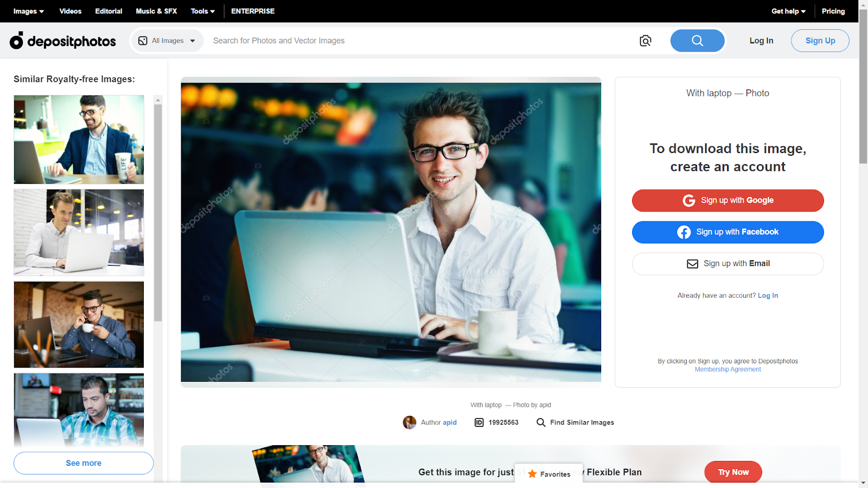Sign up with Google
Screen dimensions: 868x488
(x=728, y=201)
